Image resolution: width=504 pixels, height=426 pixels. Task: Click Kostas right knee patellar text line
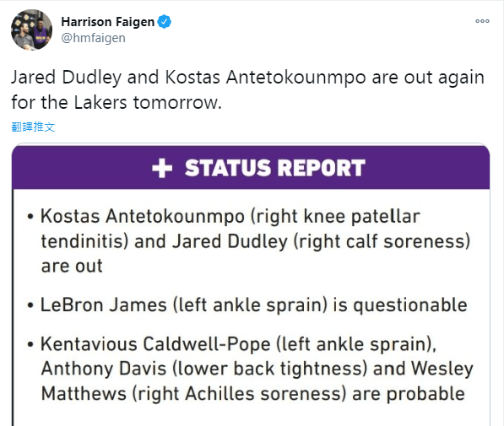click(230, 216)
